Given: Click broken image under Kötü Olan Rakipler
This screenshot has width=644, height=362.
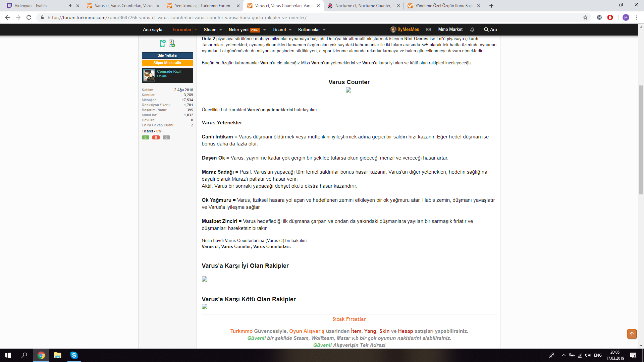Looking at the screenshot, I should click(x=205, y=306).
